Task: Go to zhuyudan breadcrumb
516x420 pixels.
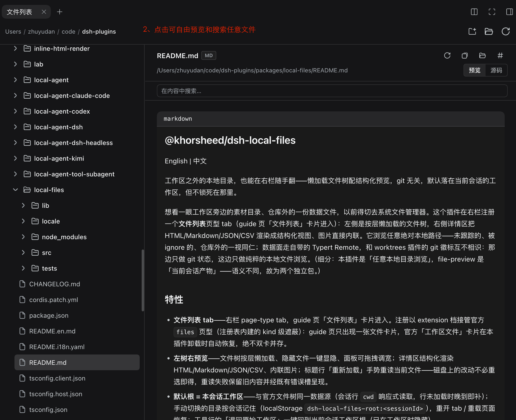Action: click(x=41, y=32)
